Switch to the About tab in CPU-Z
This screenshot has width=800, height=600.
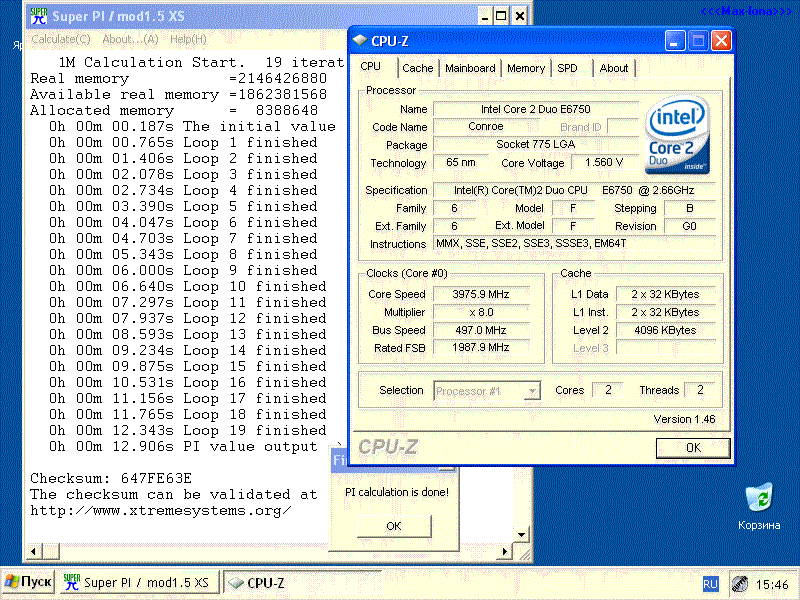click(614, 68)
